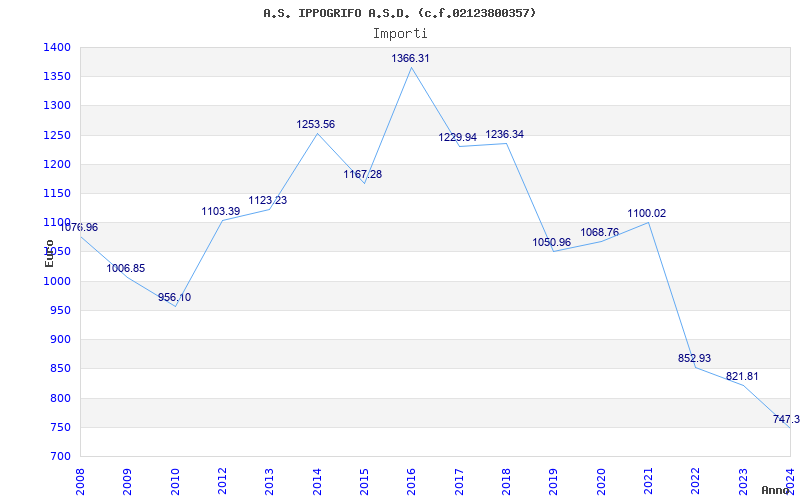Click the 2023 x-axis year label

(743, 482)
